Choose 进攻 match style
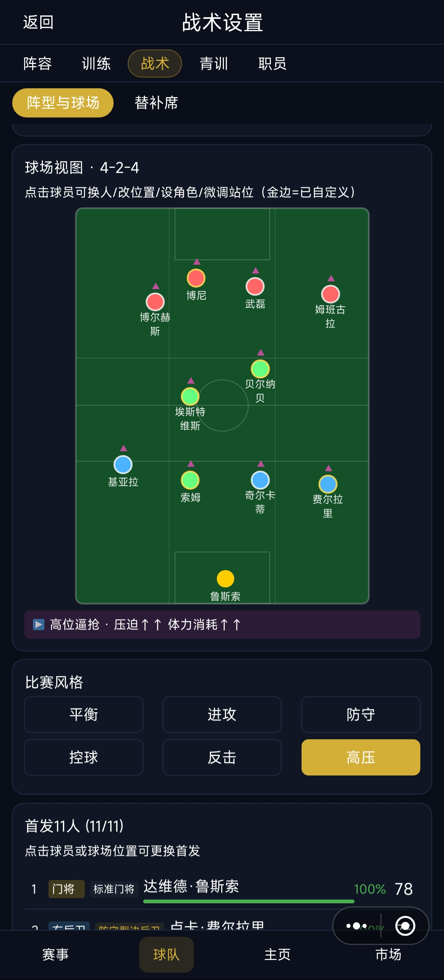 click(x=222, y=714)
